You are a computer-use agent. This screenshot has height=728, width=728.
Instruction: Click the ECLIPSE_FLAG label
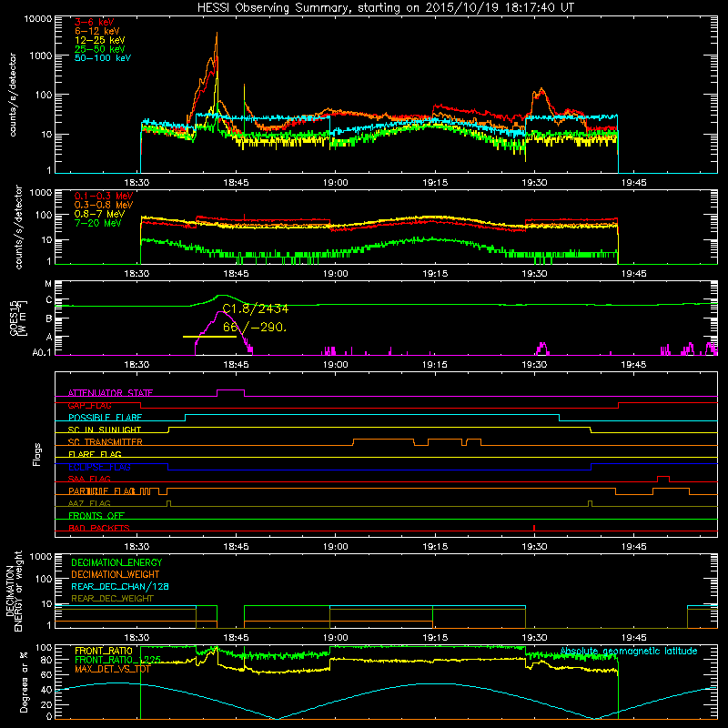[x=99, y=467]
